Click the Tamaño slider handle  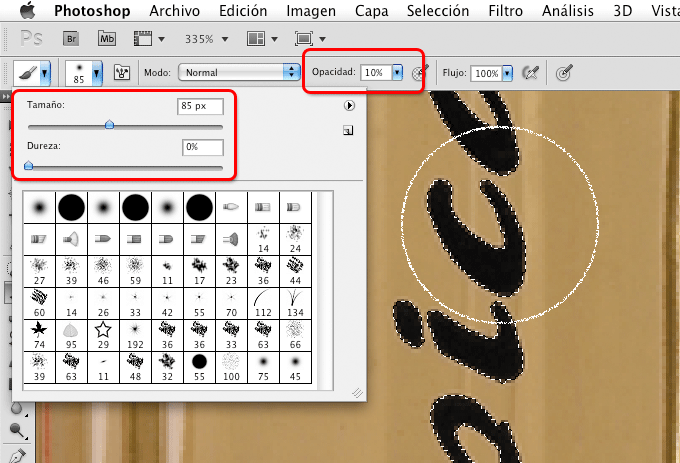109,126
